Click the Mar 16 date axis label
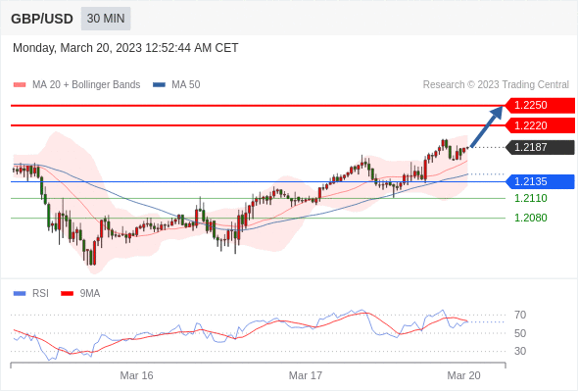Viewport: 578px width, 392px height. tap(136, 375)
